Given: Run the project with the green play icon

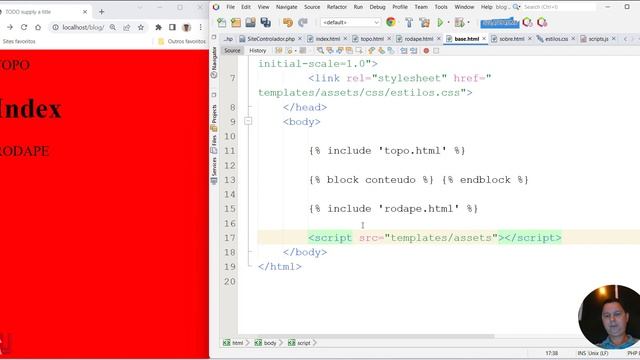Looking at the screenshot, I should coord(440,22).
